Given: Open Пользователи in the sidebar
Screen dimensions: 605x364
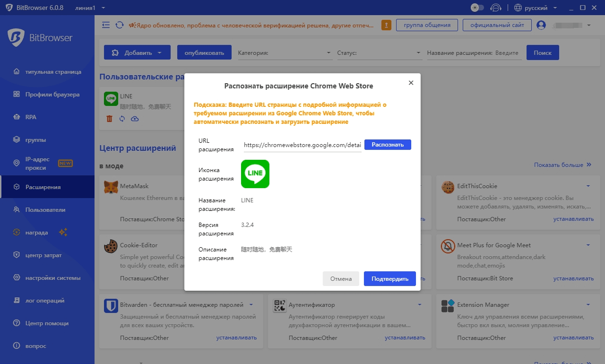Looking at the screenshot, I should coord(47,210).
